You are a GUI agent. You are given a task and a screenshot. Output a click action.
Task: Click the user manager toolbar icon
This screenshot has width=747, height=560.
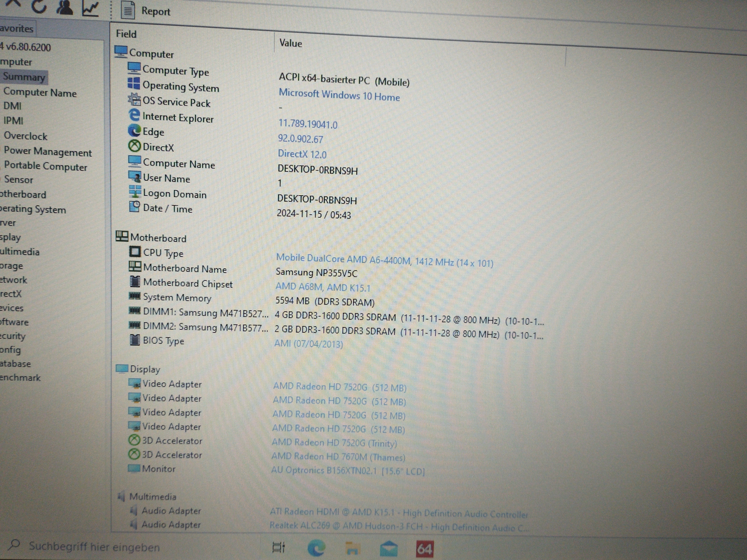[x=64, y=8]
